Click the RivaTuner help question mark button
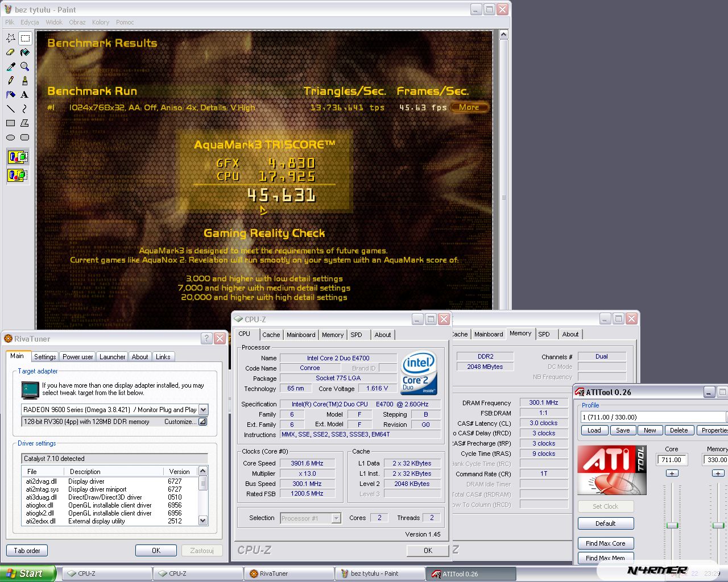Viewport: 728px width, 582px height. pyautogui.click(x=207, y=339)
